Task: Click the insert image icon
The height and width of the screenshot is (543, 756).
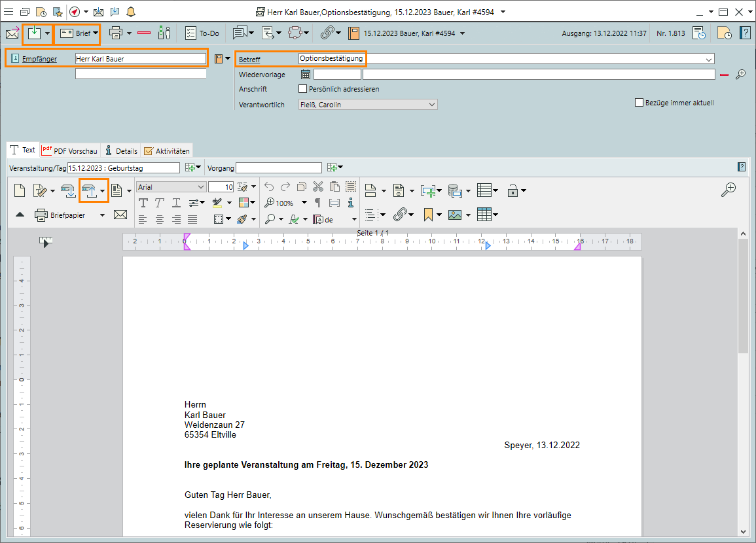Action: [455, 215]
